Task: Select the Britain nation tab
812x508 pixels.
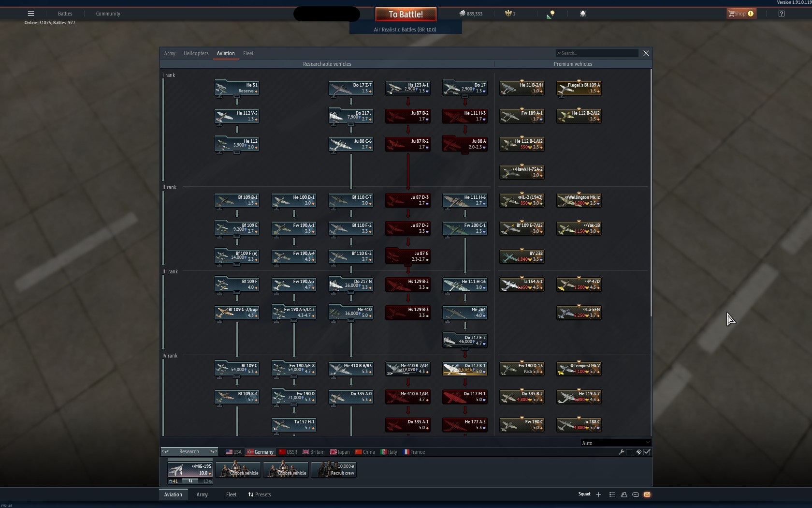Action: [x=314, y=452]
